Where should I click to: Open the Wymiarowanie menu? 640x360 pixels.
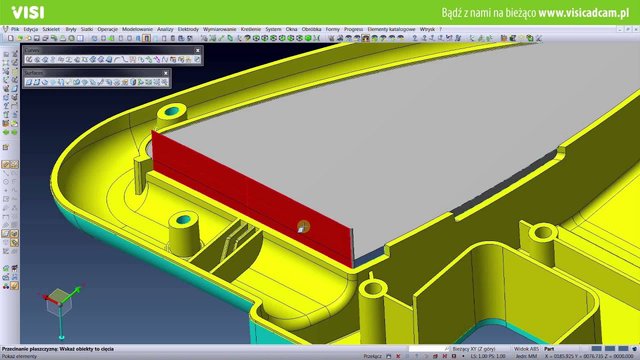(220, 29)
